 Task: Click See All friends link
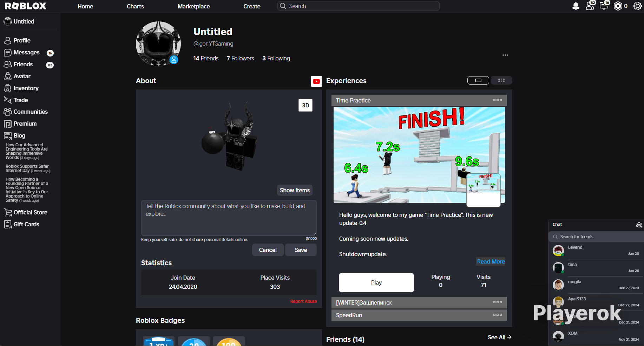(500, 337)
